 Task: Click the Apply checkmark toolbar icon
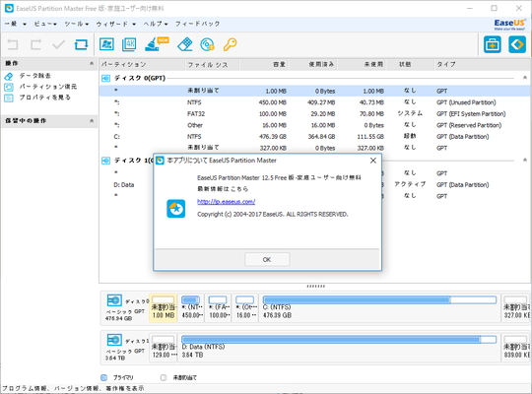point(58,44)
